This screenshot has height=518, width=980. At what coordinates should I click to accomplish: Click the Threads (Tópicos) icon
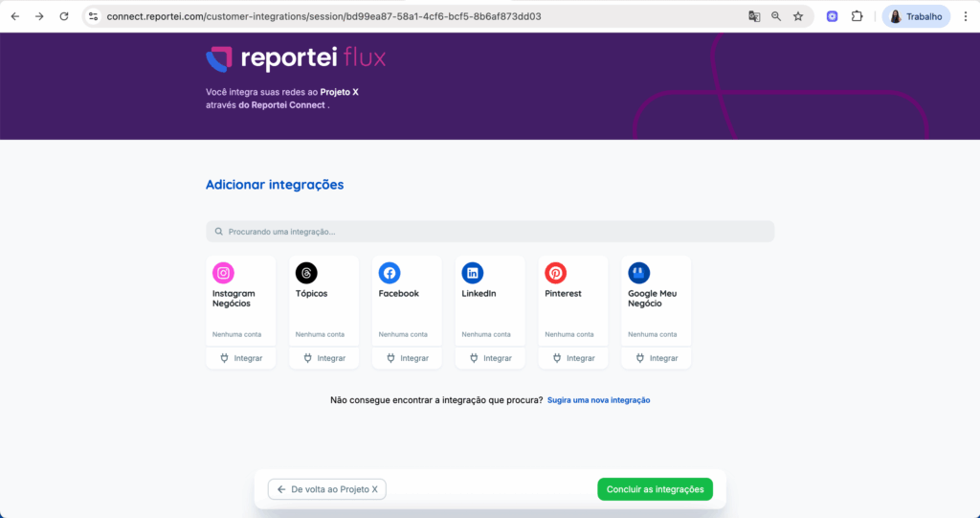point(306,273)
